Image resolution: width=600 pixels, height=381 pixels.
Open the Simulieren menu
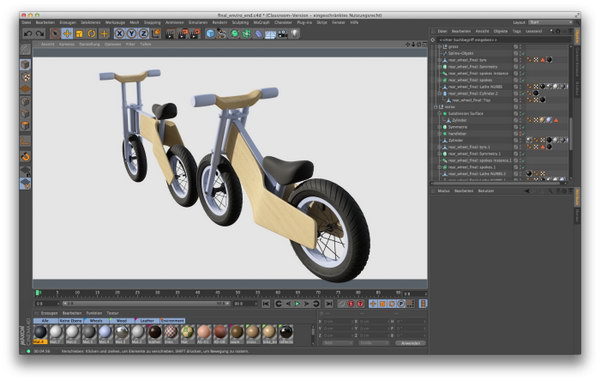click(x=198, y=23)
